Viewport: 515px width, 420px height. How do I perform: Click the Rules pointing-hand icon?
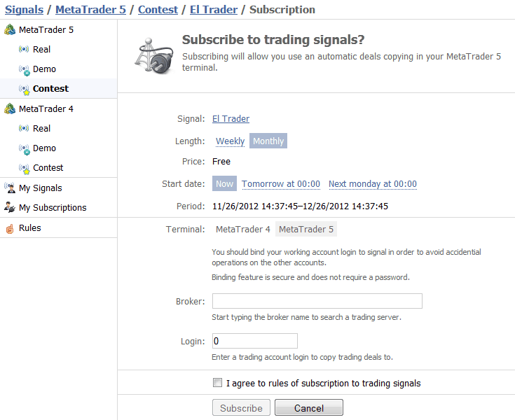[10, 228]
